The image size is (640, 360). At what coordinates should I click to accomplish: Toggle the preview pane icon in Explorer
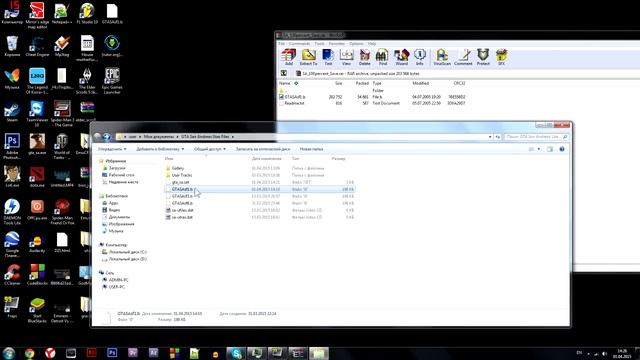[550, 149]
